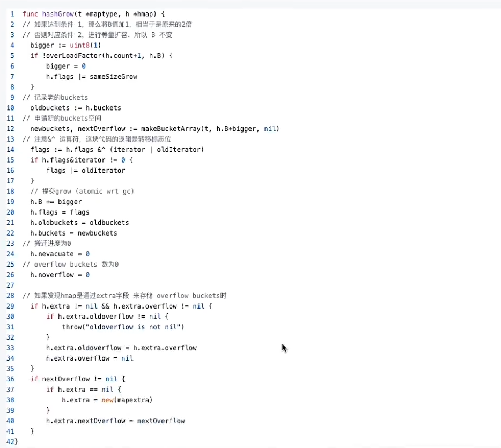The height and width of the screenshot is (448, 501).
Task: Click the comment '// 注意&^ 运算符' on line 13
Action: [97, 139]
